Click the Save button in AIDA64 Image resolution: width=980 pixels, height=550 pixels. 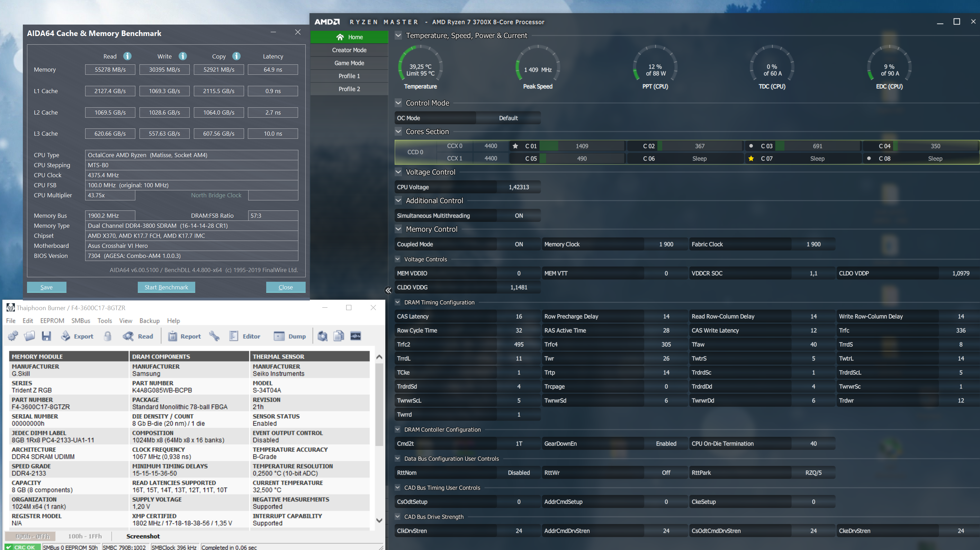coord(46,287)
